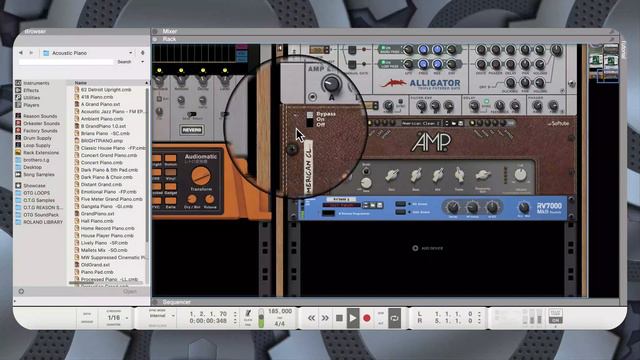Viewport: 640px width, 360px height.
Task: Click the right locator R position value
Action: [453, 321]
